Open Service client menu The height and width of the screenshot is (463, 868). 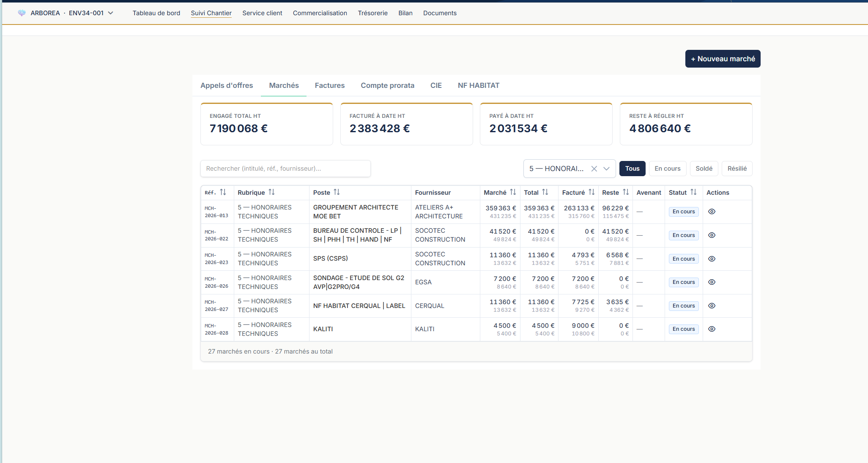click(x=262, y=13)
